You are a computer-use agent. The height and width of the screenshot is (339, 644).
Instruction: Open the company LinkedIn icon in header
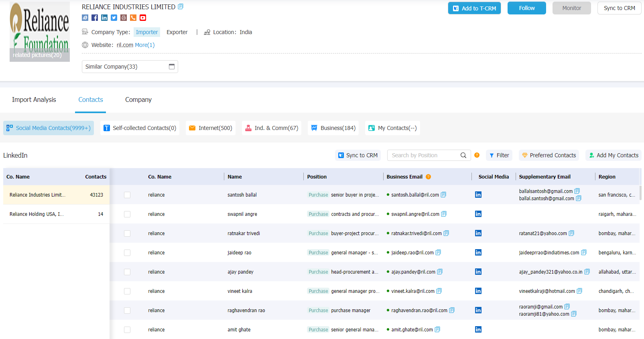pyautogui.click(x=104, y=18)
